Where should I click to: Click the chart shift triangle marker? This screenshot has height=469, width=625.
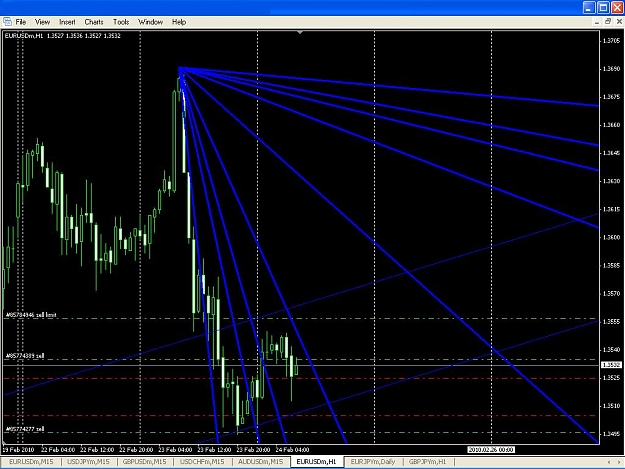click(x=300, y=32)
